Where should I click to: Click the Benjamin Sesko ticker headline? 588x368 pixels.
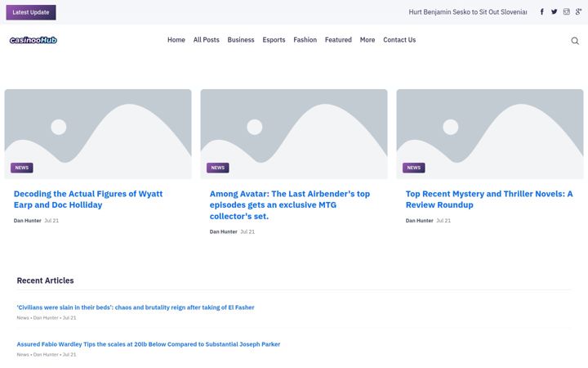pos(468,12)
